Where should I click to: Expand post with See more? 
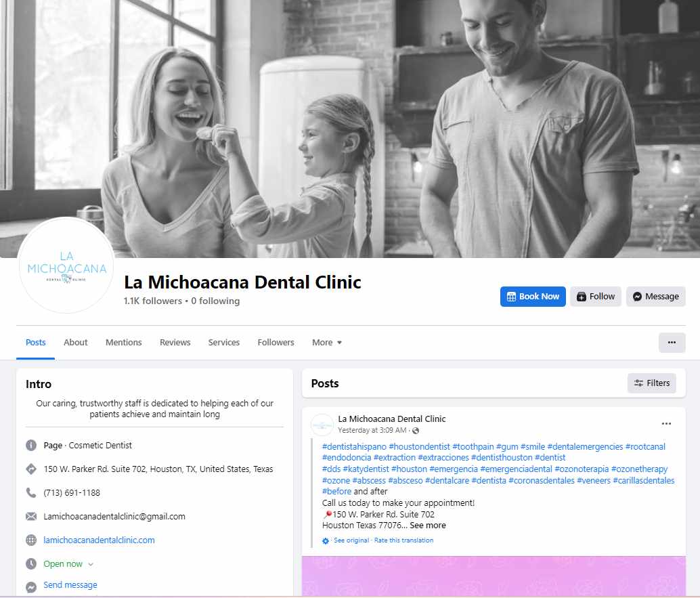coord(428,526)
